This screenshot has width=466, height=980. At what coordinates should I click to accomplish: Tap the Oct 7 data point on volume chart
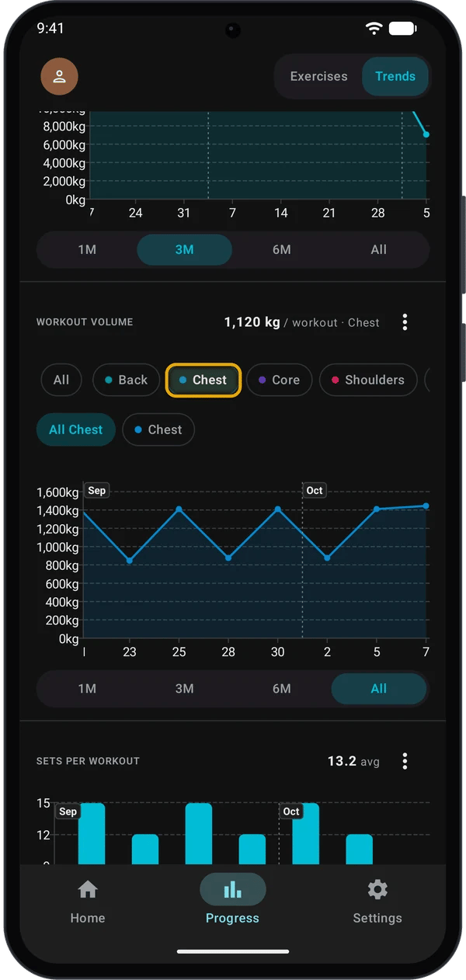click(426, 506)
